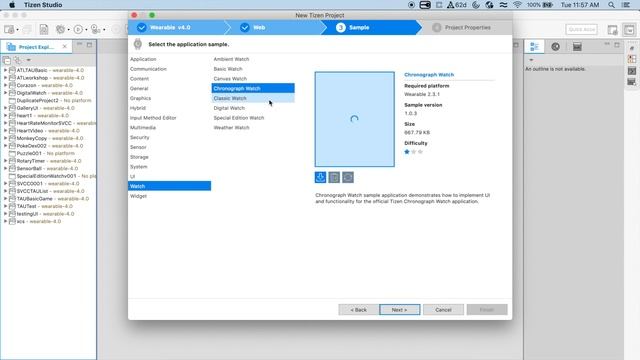This screenshot has width=640, height=360.
Task: Select the Sensor category
Action: (x=169, y=147)
